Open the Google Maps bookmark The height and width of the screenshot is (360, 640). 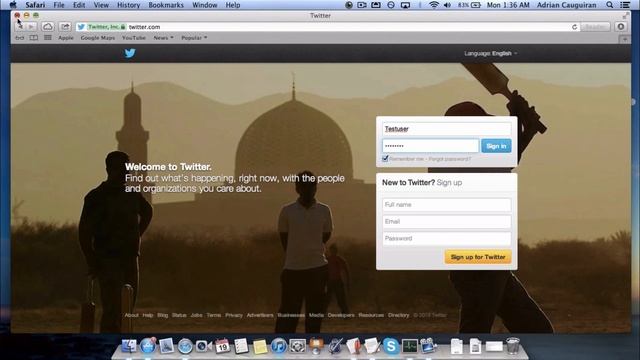pos(98,38)
